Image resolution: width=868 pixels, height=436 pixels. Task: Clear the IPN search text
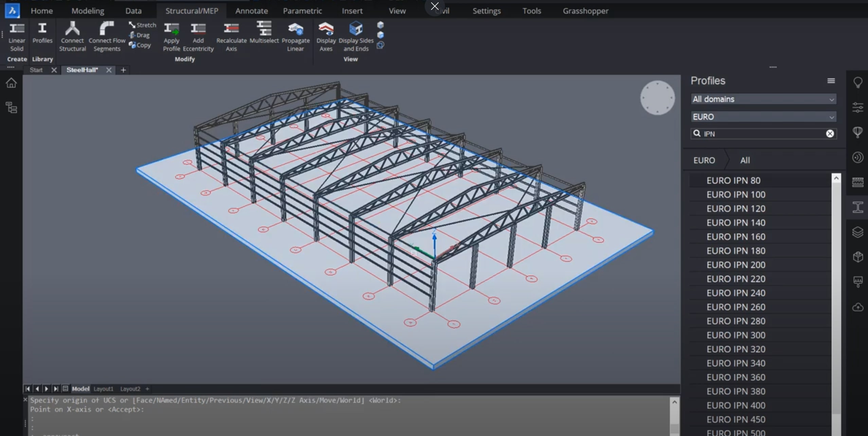[830, 134]
